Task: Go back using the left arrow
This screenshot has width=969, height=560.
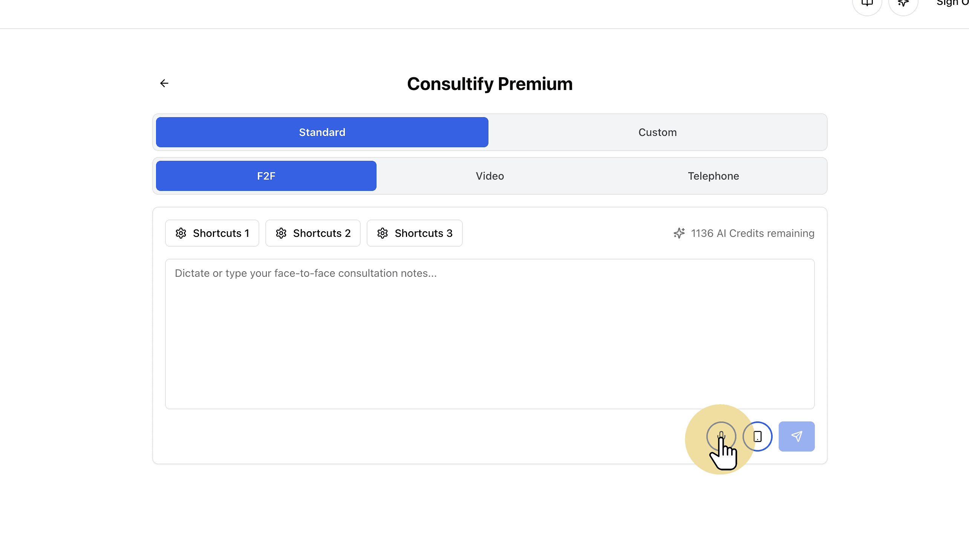Action: click(164, 83)
